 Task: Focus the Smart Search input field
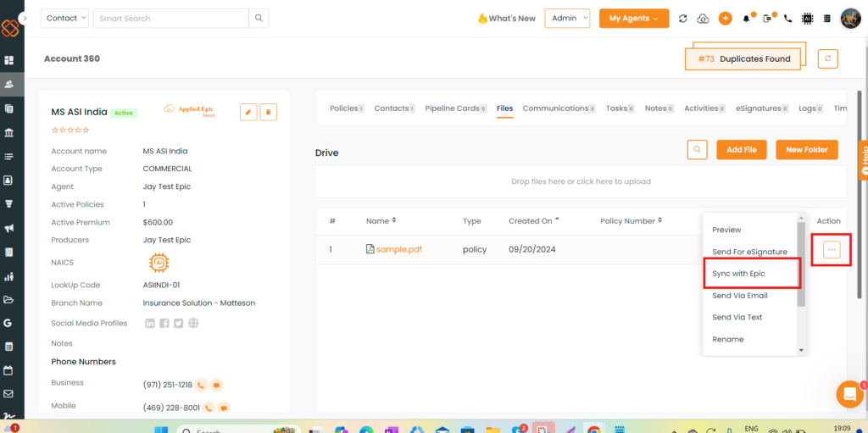(x=171, y=19)
